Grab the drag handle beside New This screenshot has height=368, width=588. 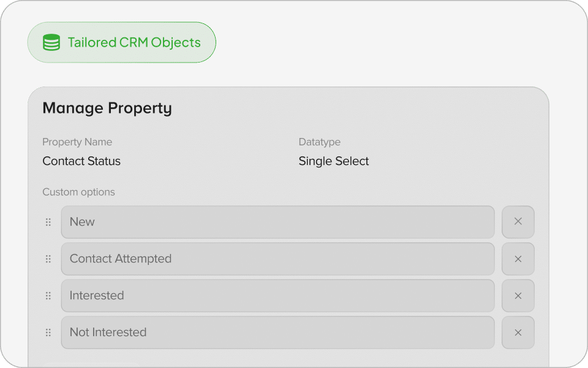(x=48, y=222)
